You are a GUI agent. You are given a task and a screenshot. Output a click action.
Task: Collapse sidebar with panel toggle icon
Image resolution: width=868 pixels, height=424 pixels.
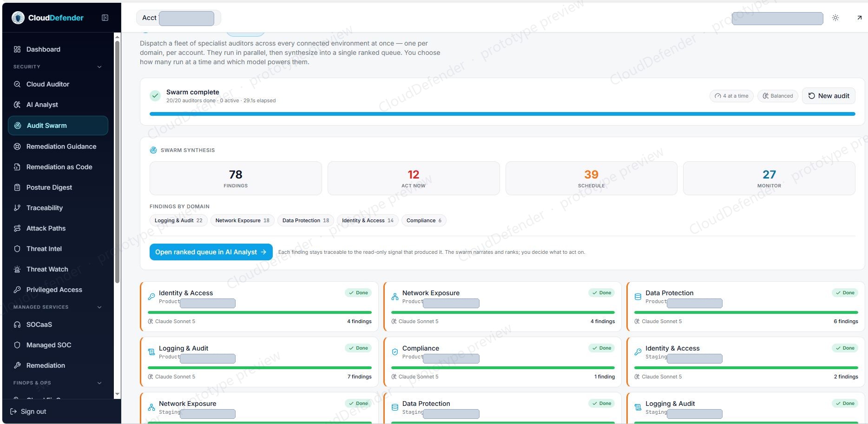pos(105,18)
